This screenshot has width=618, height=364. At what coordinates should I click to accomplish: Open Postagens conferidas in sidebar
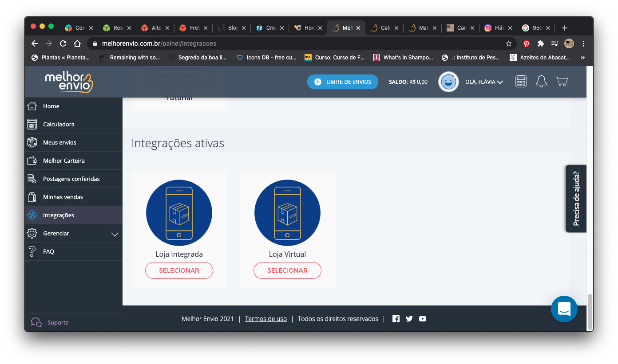73,179
